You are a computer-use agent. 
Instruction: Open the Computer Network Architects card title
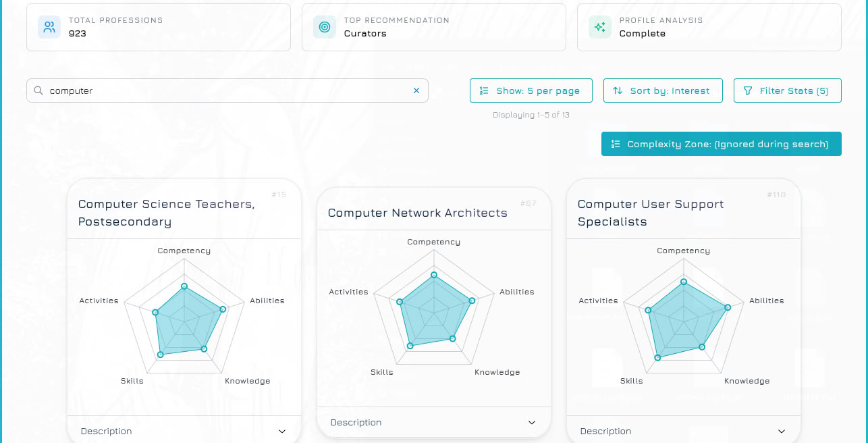[417, 213]
